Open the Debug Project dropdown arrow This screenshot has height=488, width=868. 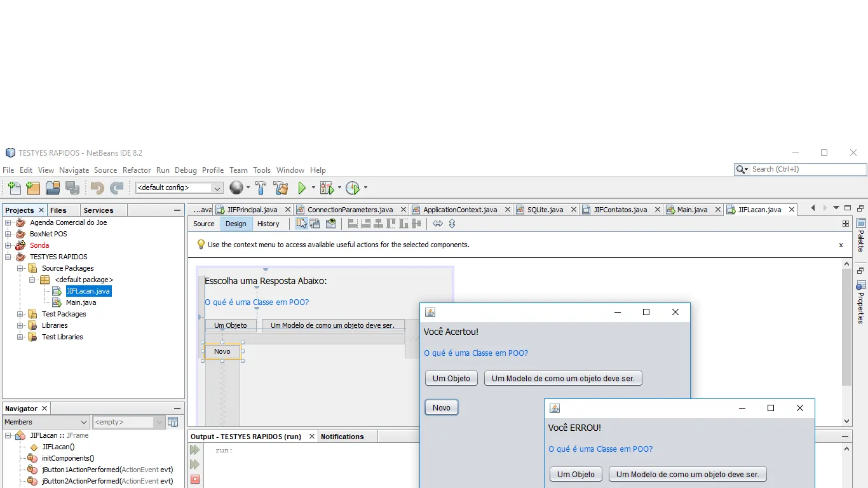339,188
